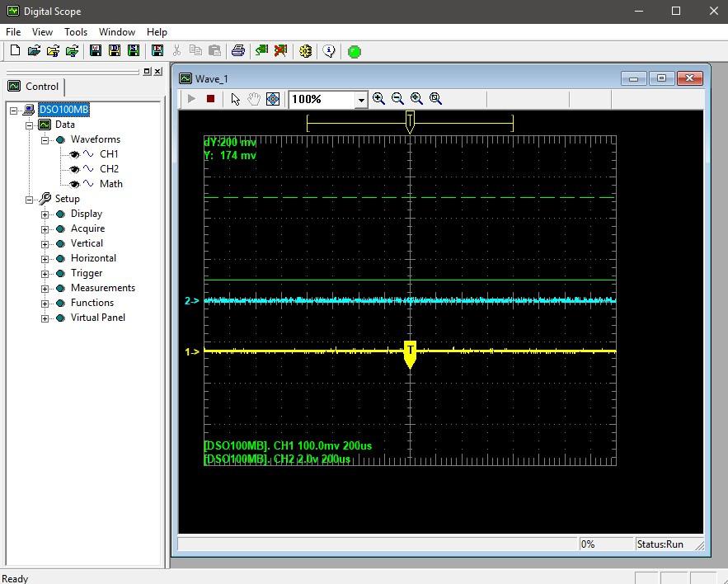Hide the Math waveform

point(75,184)
